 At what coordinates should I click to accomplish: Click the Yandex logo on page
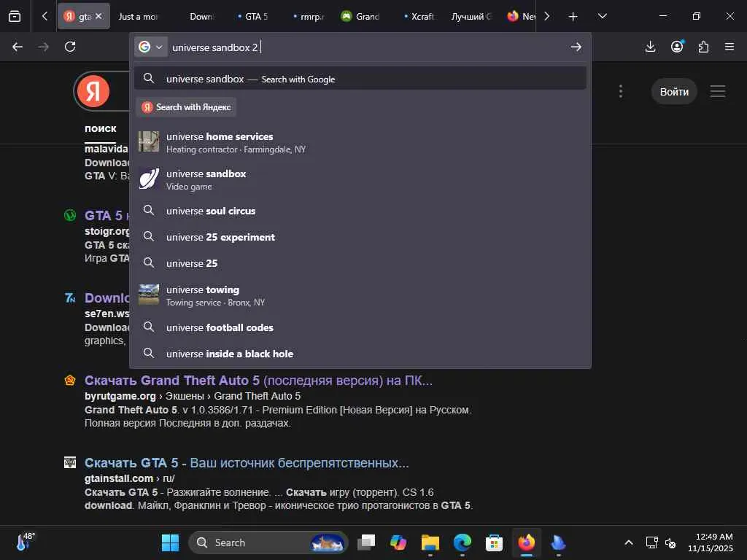(x=93, y=90)
